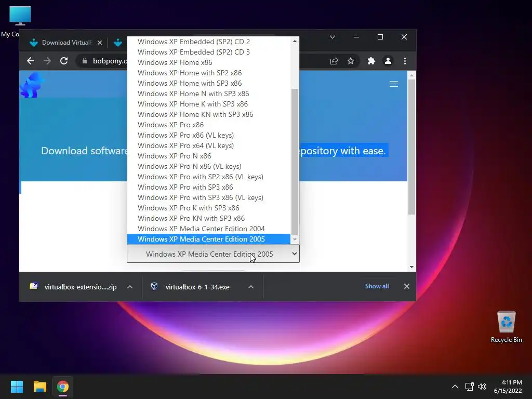Open the taskbar clock and date
This screenshot has width=532, height=399.
coord(508,387)
